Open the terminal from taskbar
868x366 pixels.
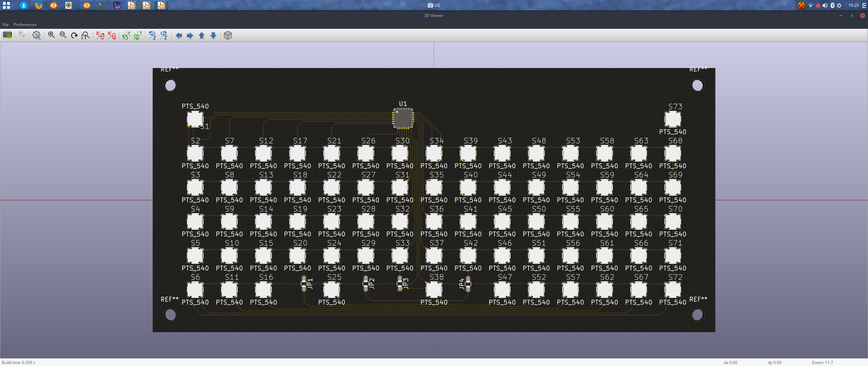[x=101, y=5]
